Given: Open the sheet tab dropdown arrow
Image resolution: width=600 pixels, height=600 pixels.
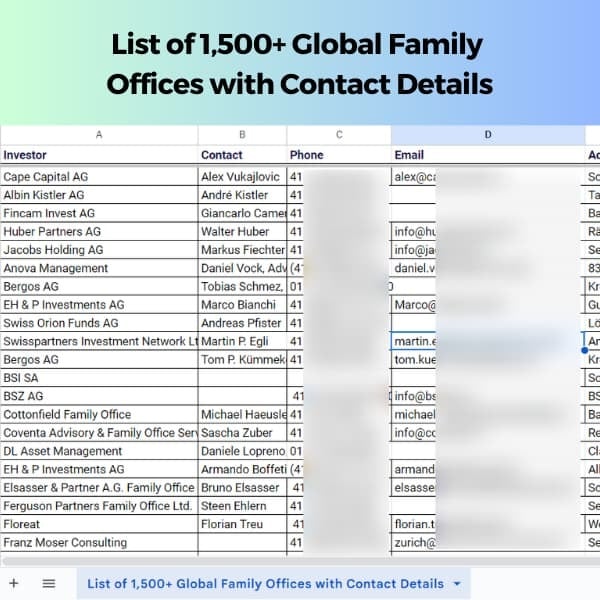Looking at the screenshot, I should point(457,584).
